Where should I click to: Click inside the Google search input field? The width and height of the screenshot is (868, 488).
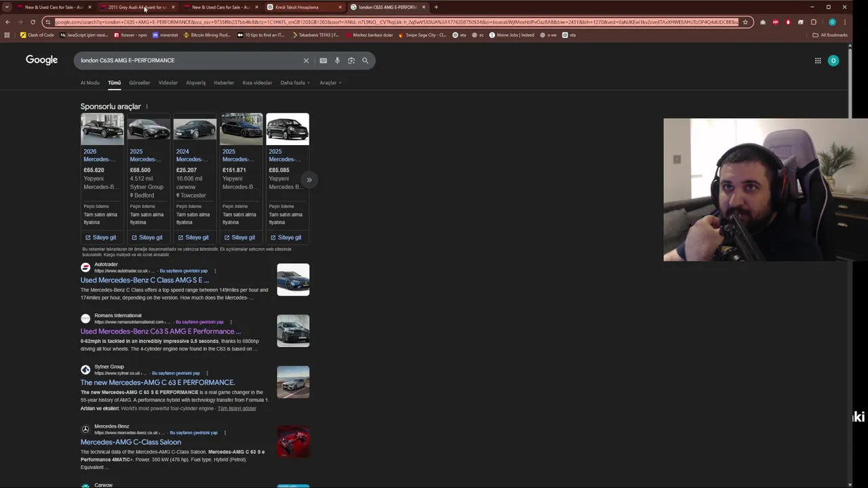190,60
